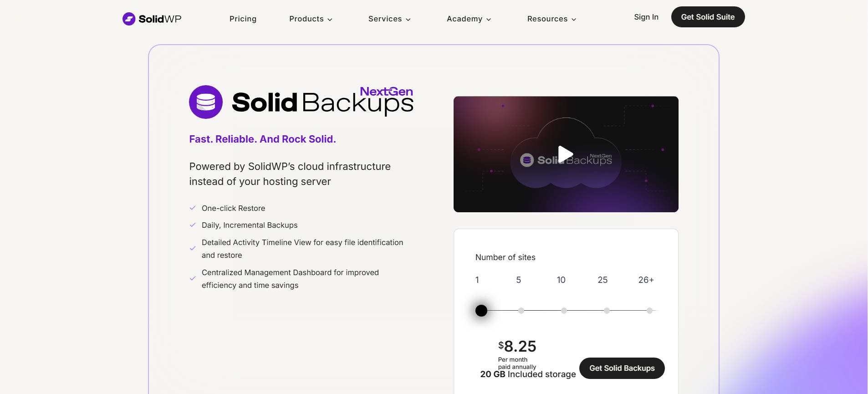Select 26+ sites on the pricing scale
This screenshot has width=868, height=394.
pos(650,311)
